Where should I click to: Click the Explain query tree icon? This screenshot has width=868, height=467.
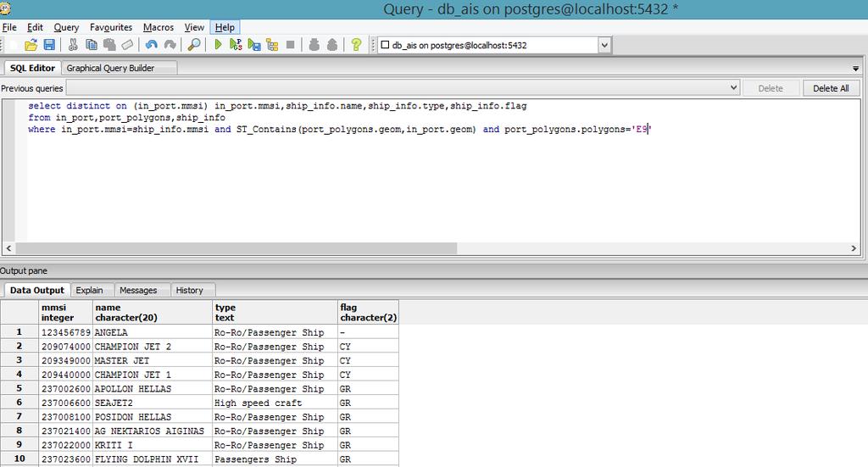tap(272, 45)
